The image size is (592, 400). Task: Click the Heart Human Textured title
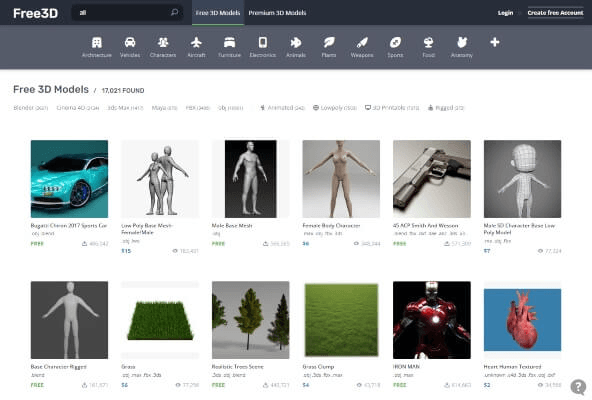[x=512, y=367]
